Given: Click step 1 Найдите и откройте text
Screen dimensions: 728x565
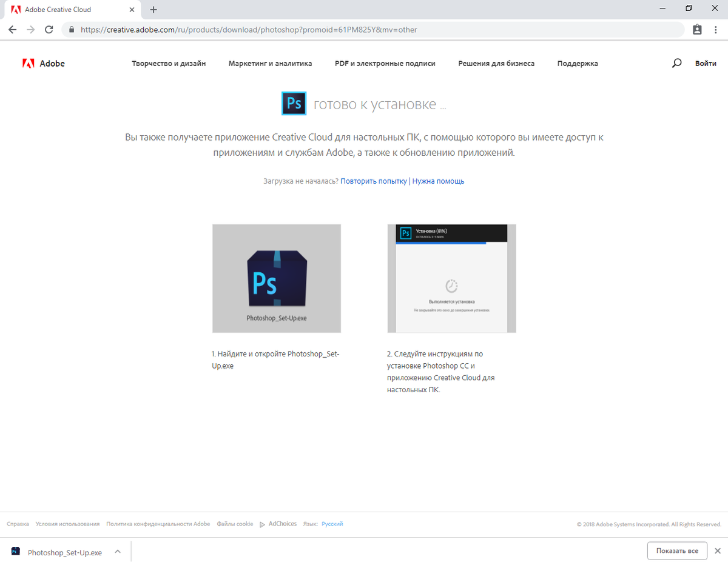Looking at the screenshot, I should pos(275,359).
